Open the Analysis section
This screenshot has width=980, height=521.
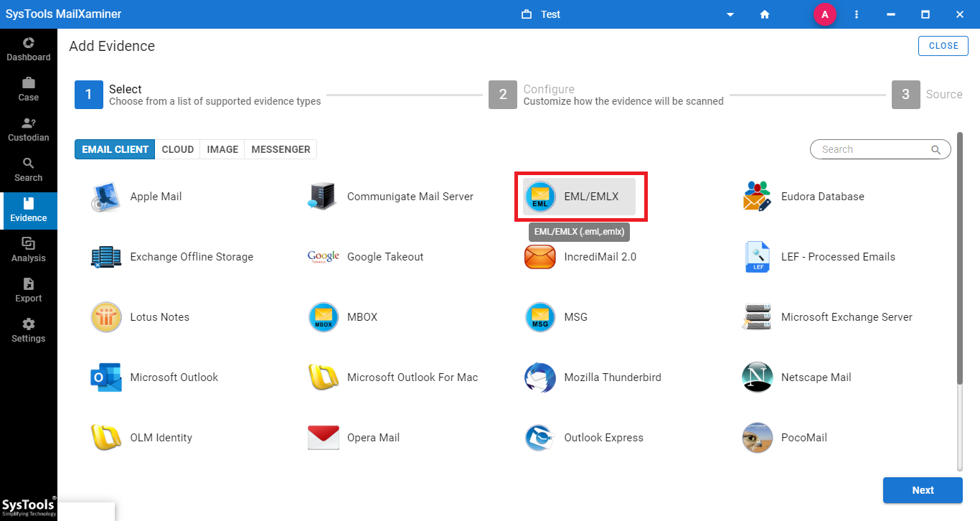(29, 250)
